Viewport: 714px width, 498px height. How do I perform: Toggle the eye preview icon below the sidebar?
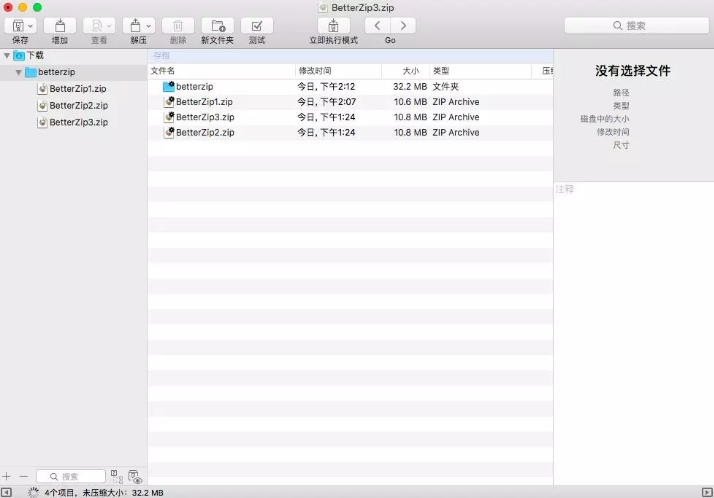tap(135, 477)
